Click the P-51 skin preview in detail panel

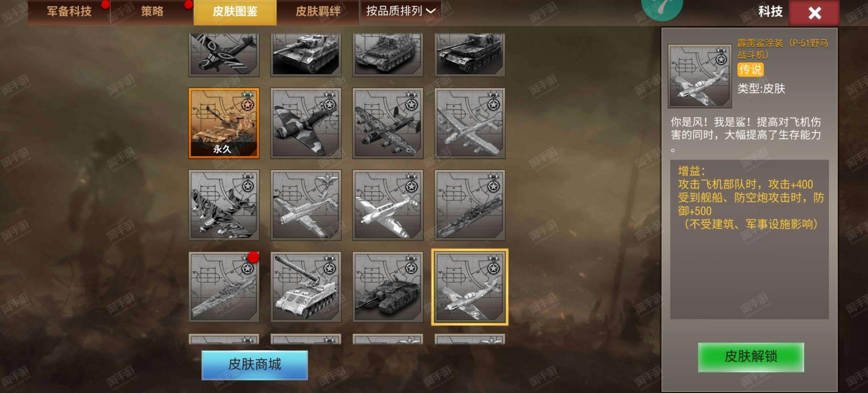700,76
